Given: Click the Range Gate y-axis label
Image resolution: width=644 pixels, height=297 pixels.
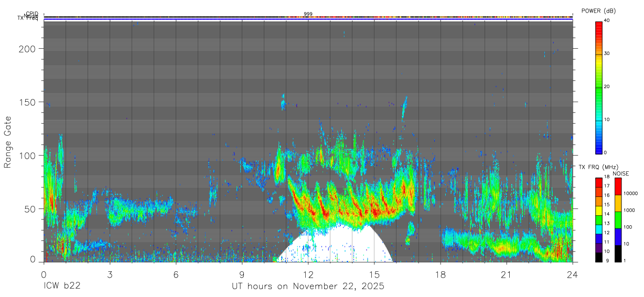Looking at the screenshot, I should tap(8, 142).
